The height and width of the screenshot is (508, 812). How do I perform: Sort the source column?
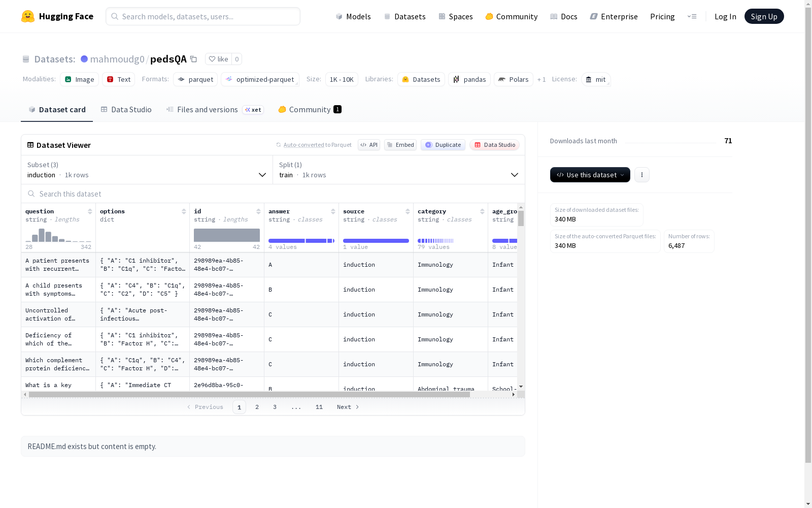point(408,211)
